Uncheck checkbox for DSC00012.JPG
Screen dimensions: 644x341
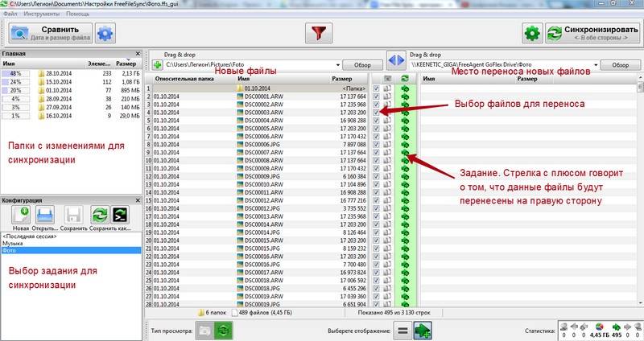pos(376,208)
